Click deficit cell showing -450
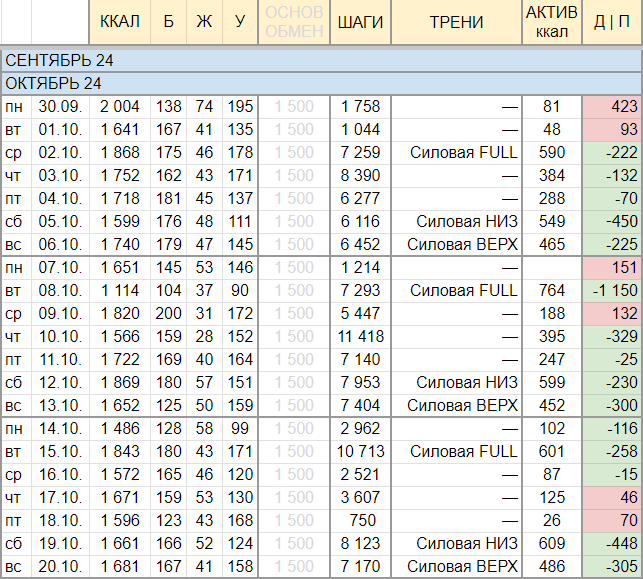 pyautogui.click(x=612, y=221)
